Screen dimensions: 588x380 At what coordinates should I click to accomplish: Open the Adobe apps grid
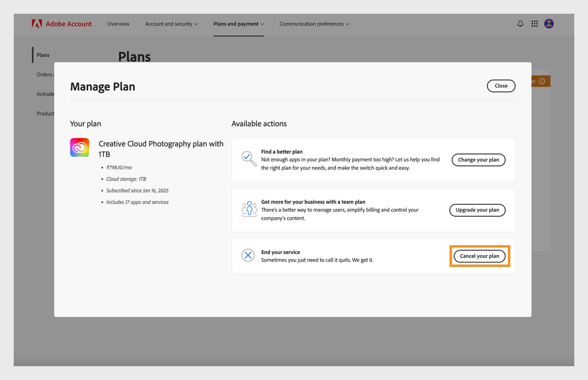pyautogui.click(x=534, y=24)
